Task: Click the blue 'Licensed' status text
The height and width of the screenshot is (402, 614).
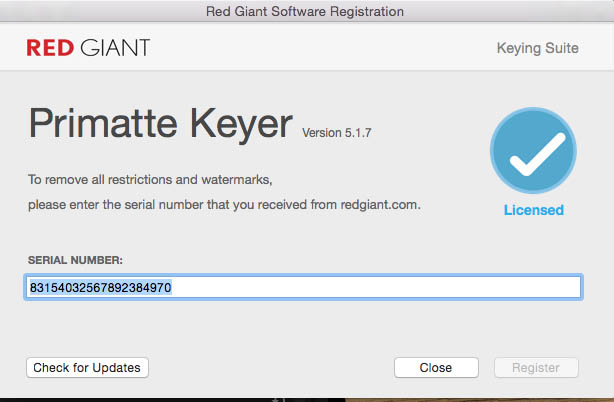Action: [x=534, y=210]
